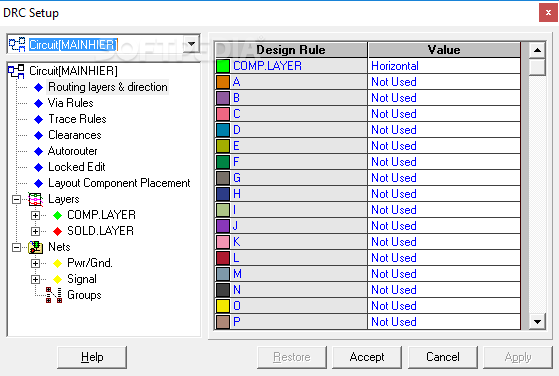This screenshot has width=559, height=376.
Task: Select Autorouter in the tree
Action: point(72,151)
